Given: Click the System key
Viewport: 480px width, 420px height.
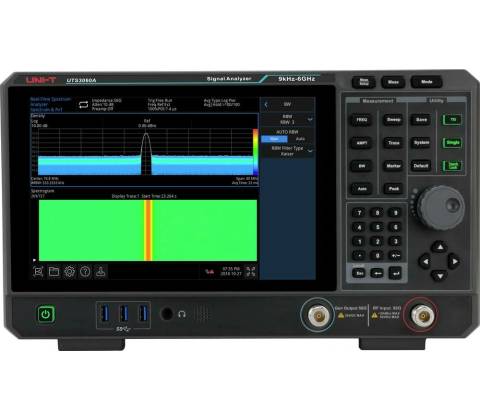Looking at the screenshot, I should pos(421,143).
